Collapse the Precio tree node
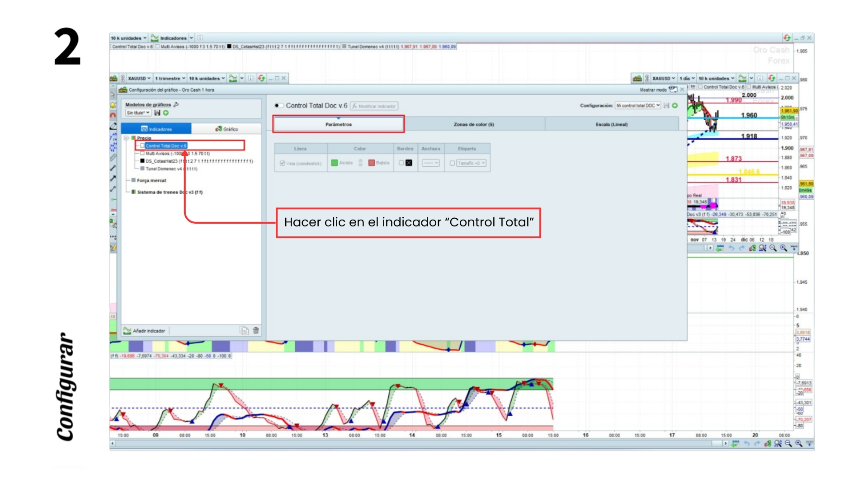This screenshot has height=488, width=868. (127, 138)
